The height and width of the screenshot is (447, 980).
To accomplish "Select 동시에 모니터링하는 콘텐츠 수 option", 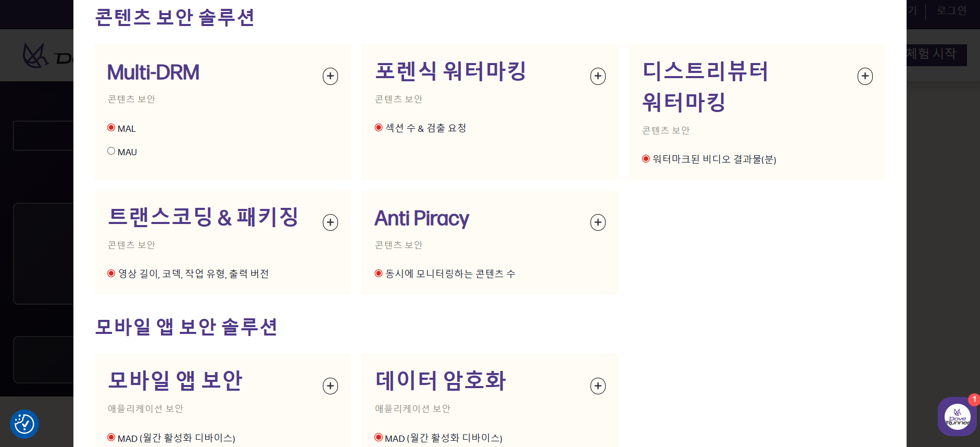I will point(379,274).
